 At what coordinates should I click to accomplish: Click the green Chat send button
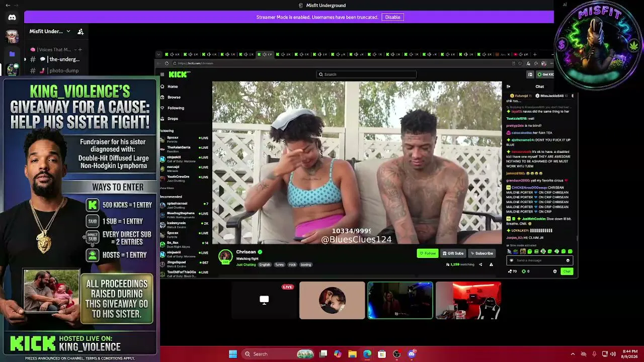(x=567, y=271)
